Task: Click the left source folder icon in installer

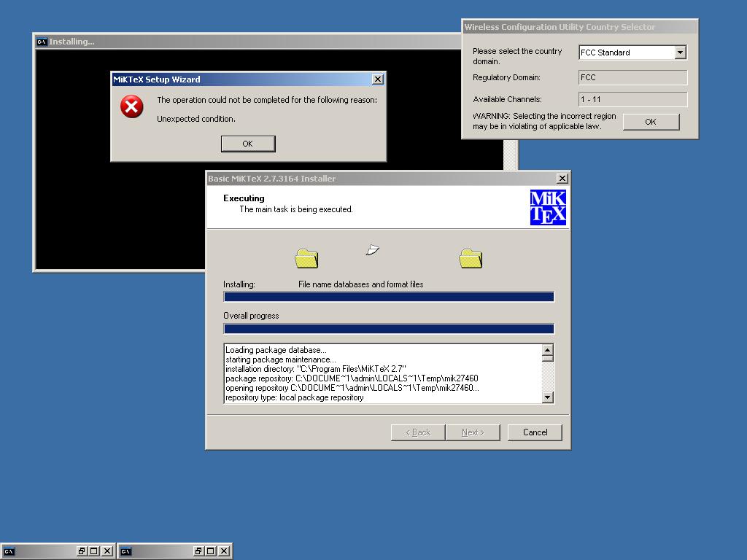Action: point(306,258)
